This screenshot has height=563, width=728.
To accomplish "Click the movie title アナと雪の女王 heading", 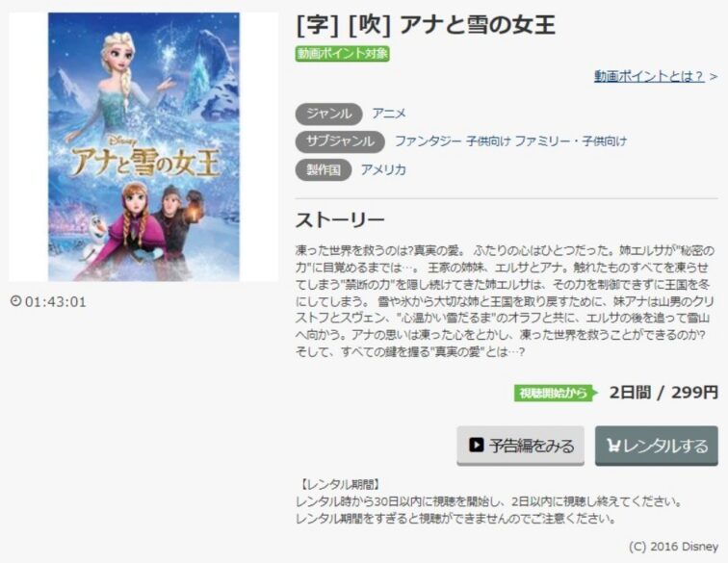I will 478,25.
